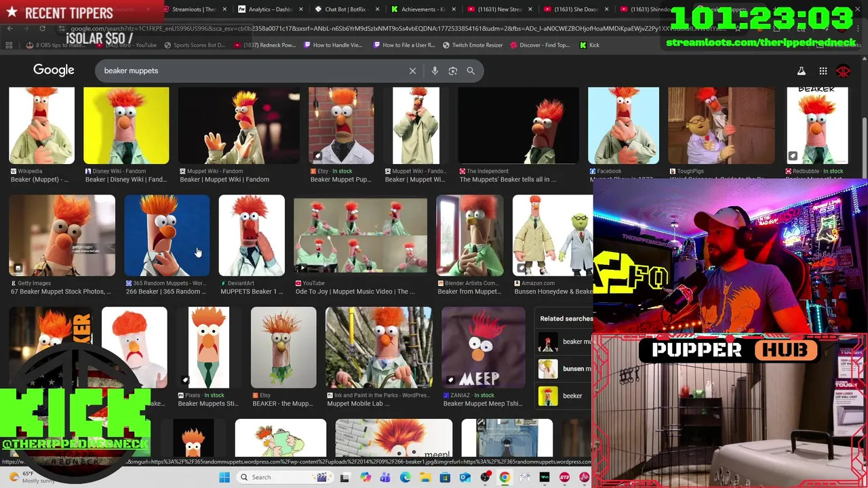The image size is (868, 488).
Task: Open Google Lens image search icon
Action: [x=453, y=70]
